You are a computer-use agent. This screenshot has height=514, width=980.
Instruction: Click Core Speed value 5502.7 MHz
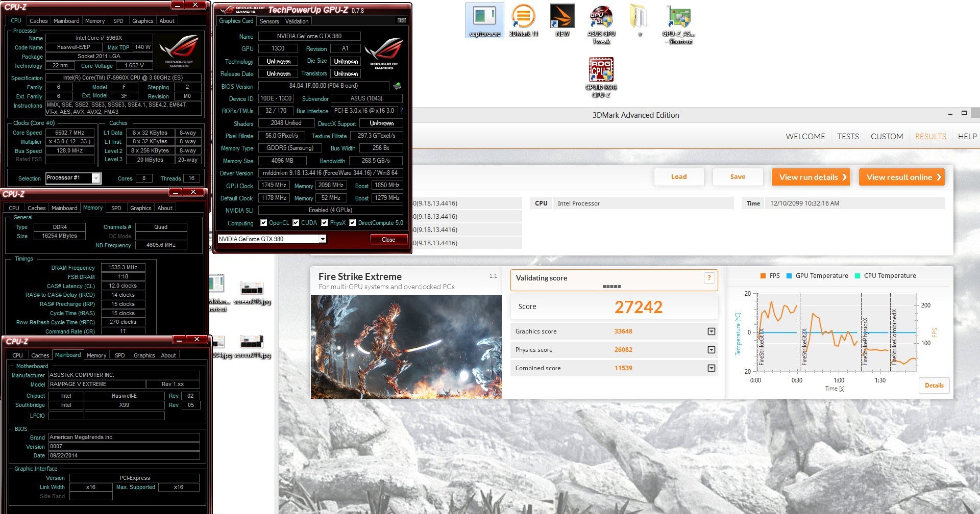(70, 133)
